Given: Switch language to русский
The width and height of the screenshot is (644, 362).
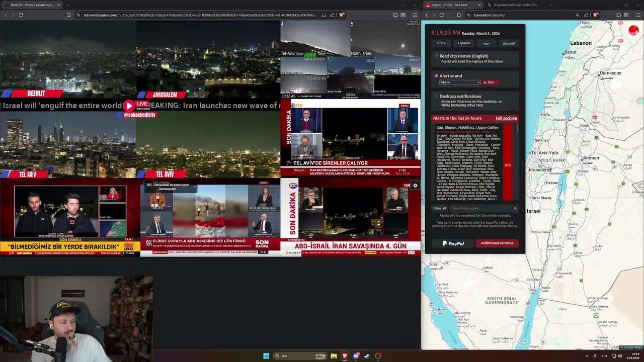Looking at the screenshot, I should tap(509, 43).
